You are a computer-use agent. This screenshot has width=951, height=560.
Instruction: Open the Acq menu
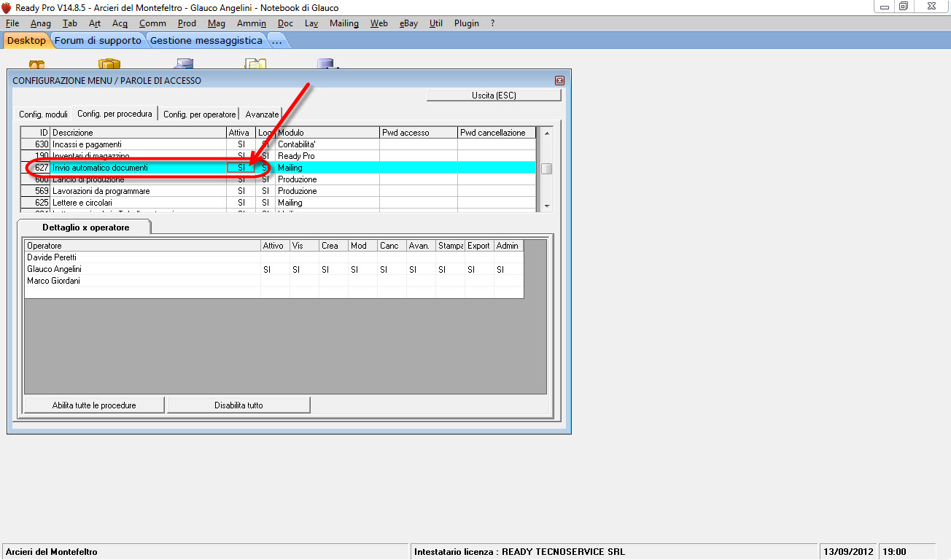pyautogui.click(x=120, y=23)
